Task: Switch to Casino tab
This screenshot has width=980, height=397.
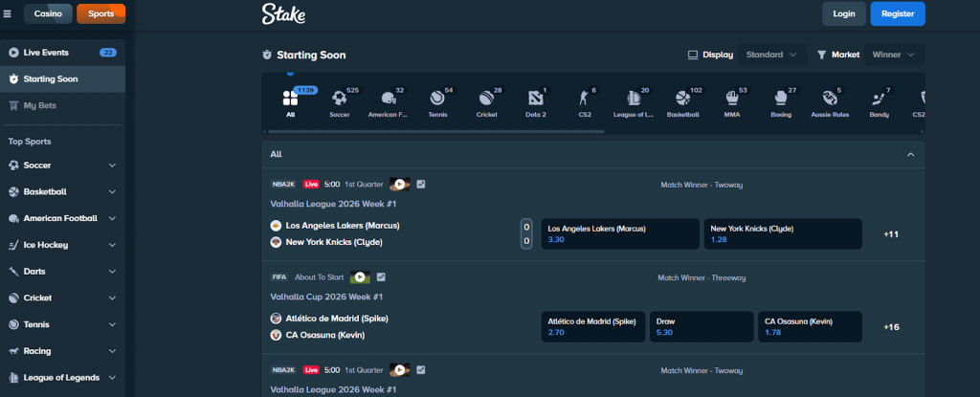Action: [x=48, y=13]
